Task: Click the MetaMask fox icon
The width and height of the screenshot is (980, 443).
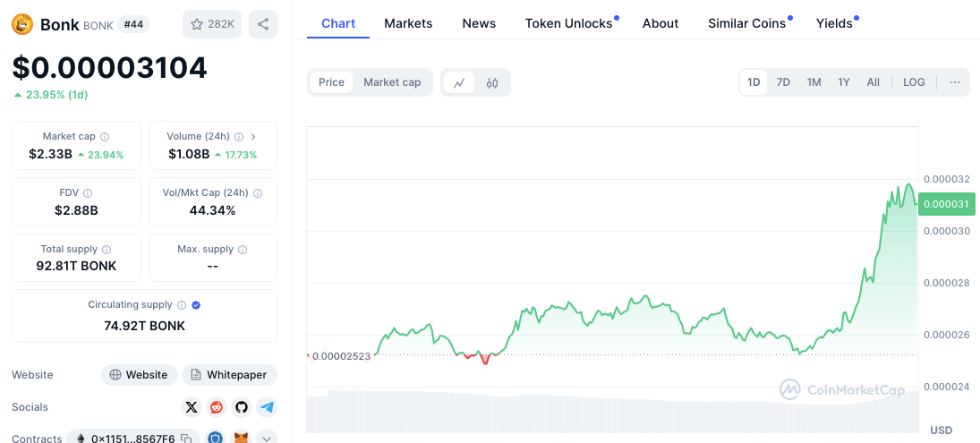Action: tap(241, 439)
